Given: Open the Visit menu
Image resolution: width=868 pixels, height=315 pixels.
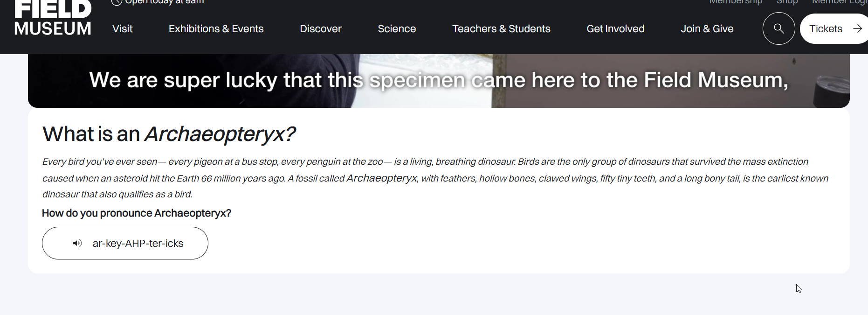Looking at the screenshot, I should (123, 29).
